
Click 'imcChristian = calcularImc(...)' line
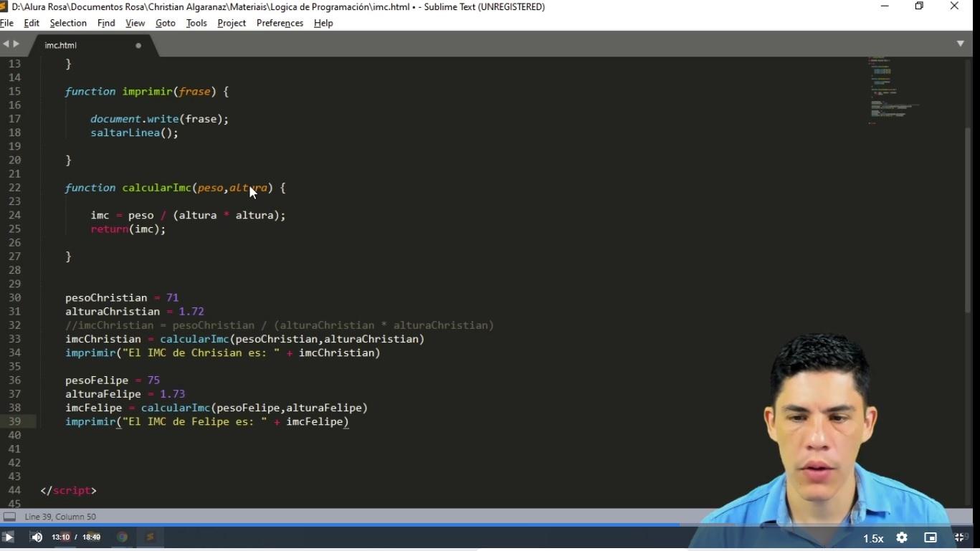point(244,339)
